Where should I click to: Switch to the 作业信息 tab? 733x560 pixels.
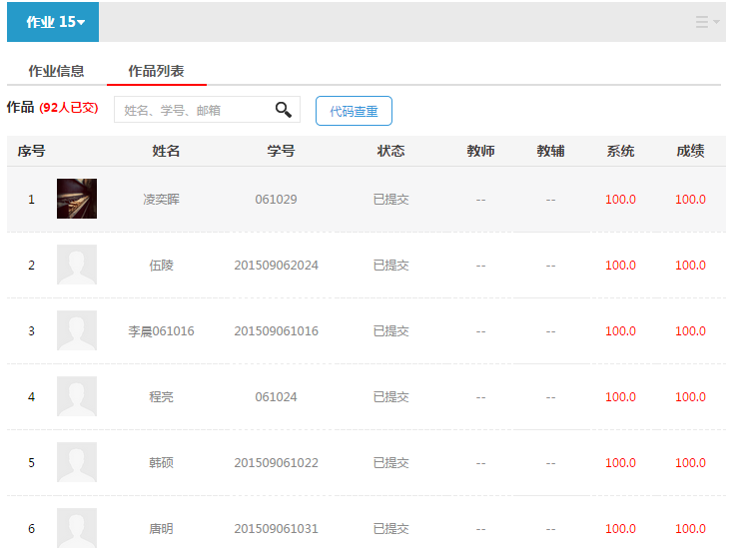tap(56, 71)
